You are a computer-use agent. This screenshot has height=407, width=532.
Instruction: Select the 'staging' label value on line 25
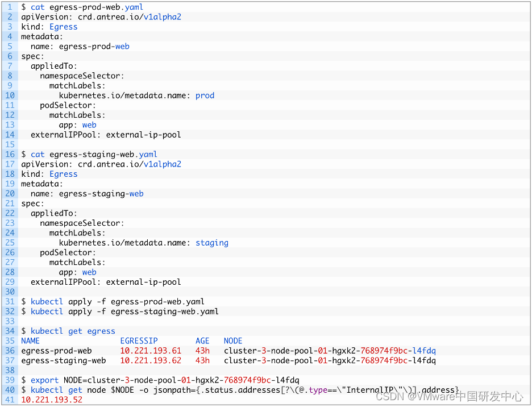pos(212,243)
